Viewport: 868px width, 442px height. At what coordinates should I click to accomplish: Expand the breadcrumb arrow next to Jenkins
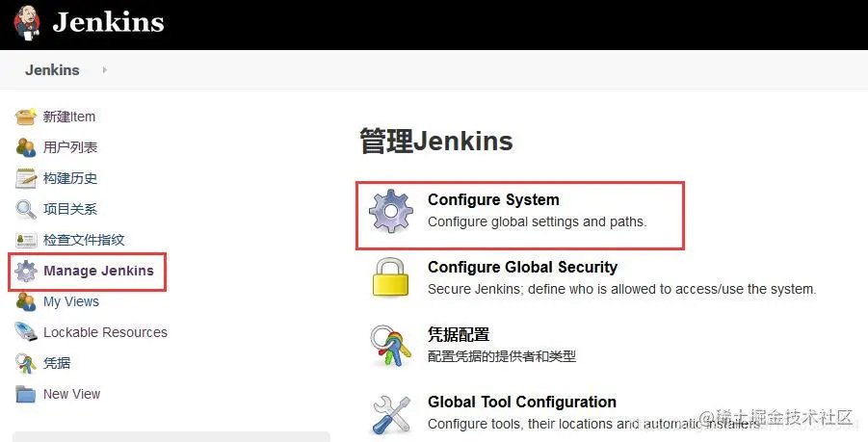105,70
